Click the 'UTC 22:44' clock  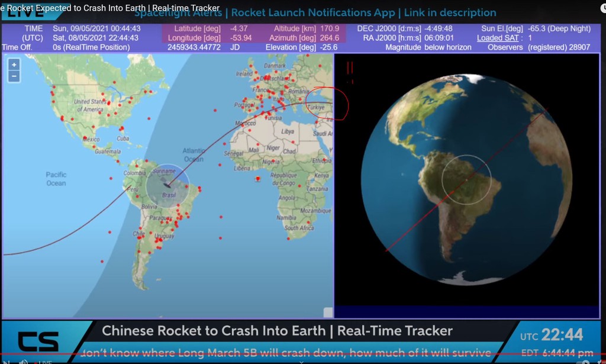[552, 335]
